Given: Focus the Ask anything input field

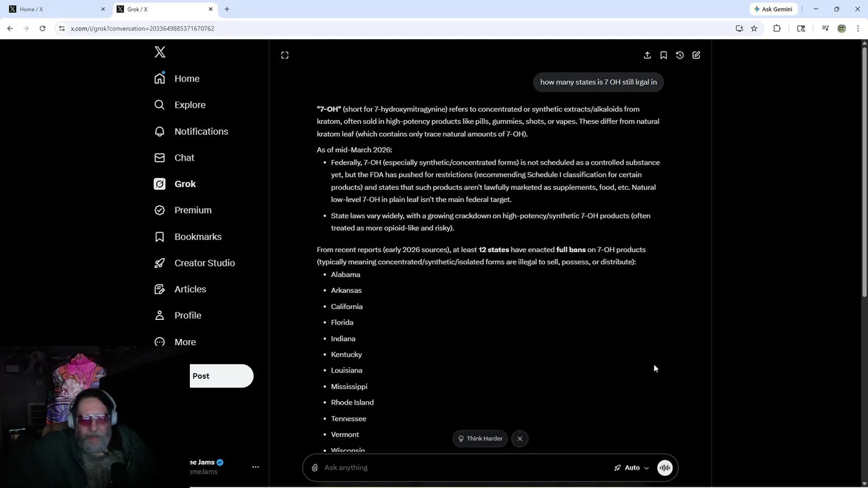Looking at the screenshot, I should click(465, 468).
